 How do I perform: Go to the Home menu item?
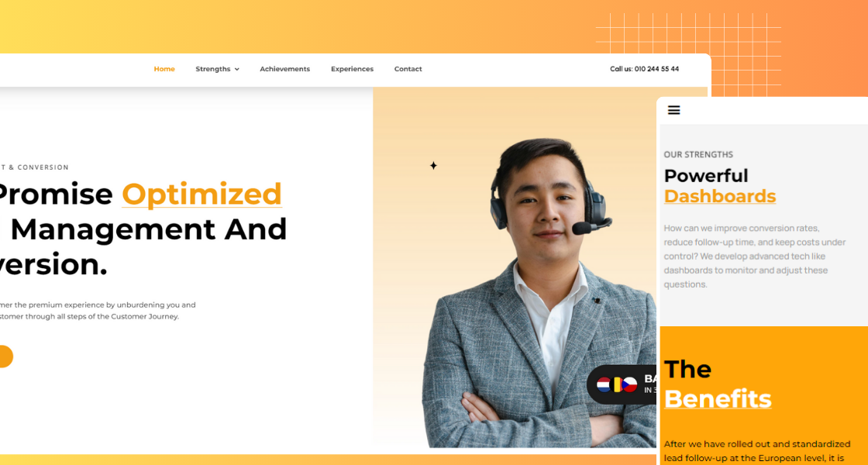click(164, 69)
